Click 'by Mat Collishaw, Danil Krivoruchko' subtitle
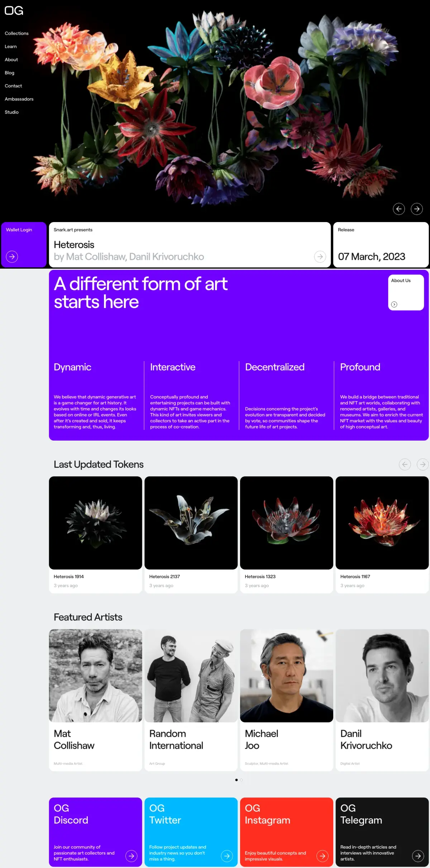Viewport: 430px width, 868px height. point(129,256)
